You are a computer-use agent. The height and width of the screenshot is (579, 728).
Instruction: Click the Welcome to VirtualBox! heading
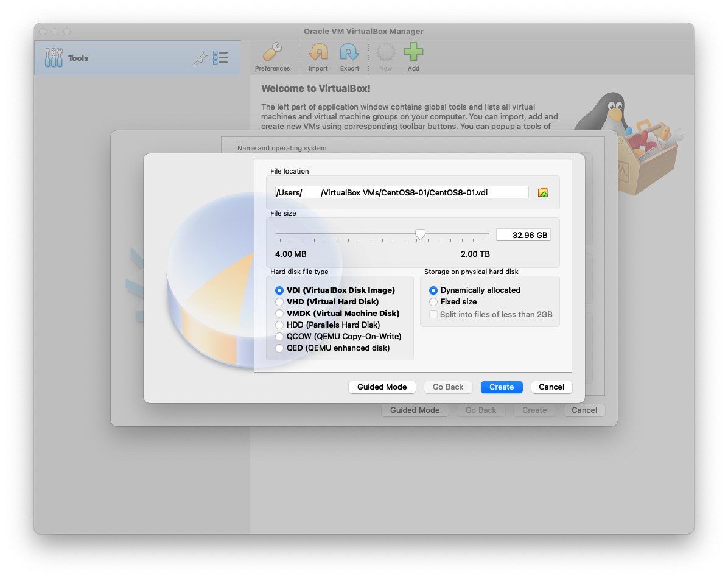point(316,89)
